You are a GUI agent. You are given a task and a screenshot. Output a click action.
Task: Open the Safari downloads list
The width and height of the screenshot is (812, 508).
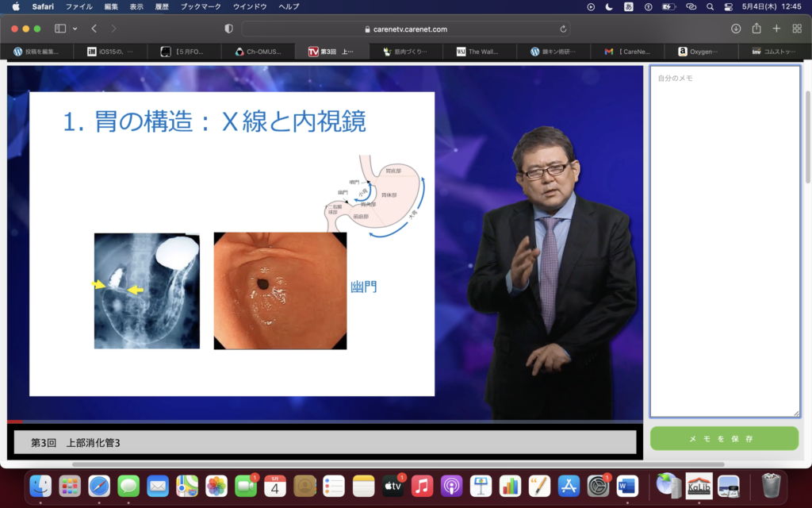click(736, 29)
